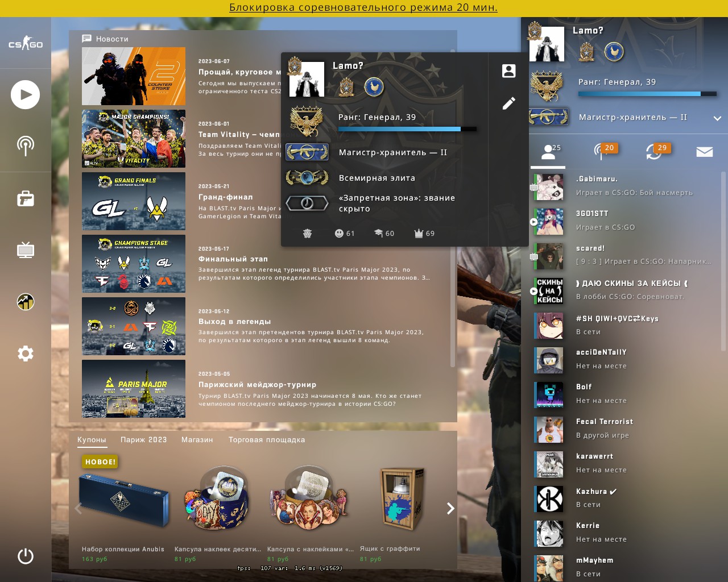The height and width of the screenshot is (582, 728).
Task: Open the Grand Finals news thumbnail
Action: tap(134, 201)
